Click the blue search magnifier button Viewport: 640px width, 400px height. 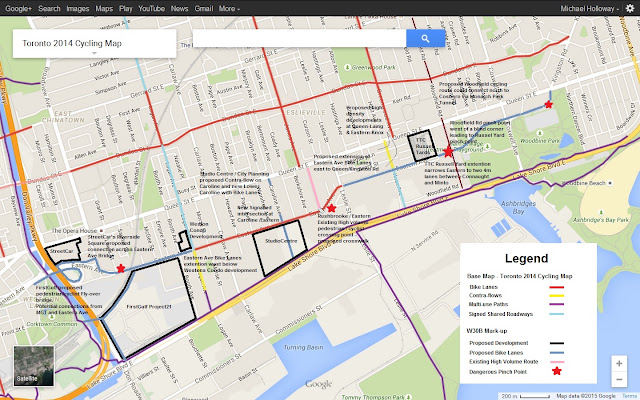pyautogui.click(x=425, y=38)
